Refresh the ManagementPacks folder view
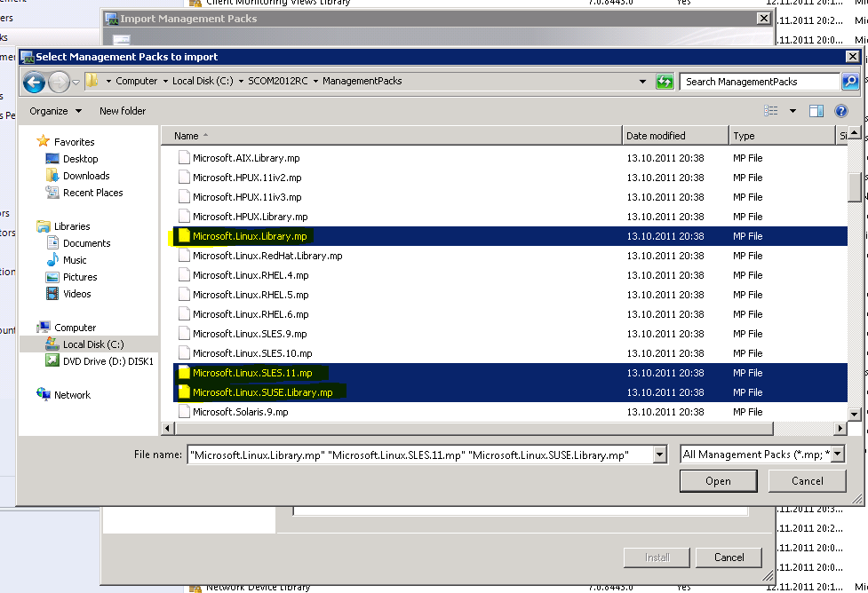Image resolution: width=868 pixels, height=593 pixels. click(x=665, y=82)
